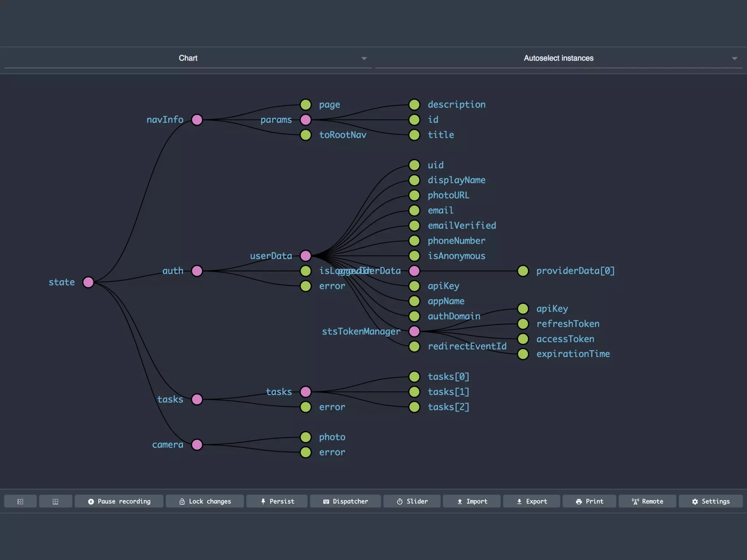Import state from file
Image resolution: width=747 pixels, height=560 pixels.
point(472,501)
